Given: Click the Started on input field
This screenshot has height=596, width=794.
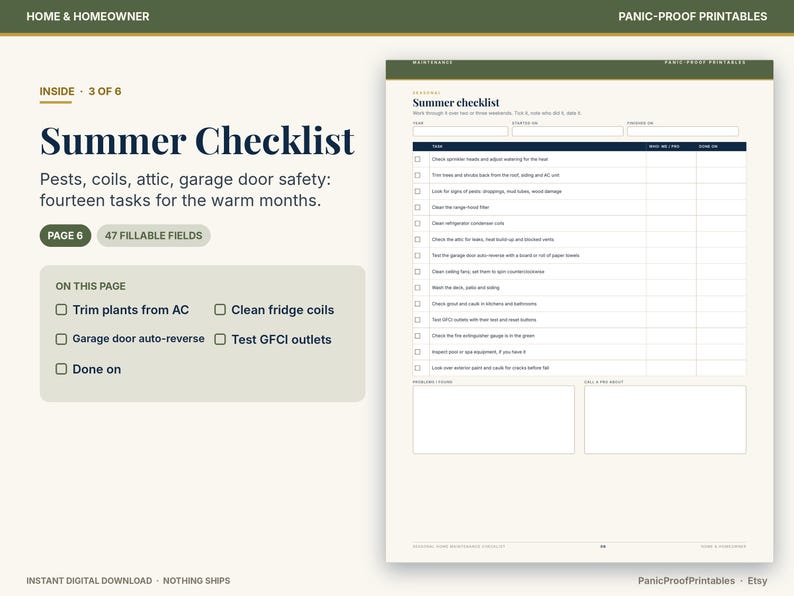Looking at the screenshot, I should 568,132.
